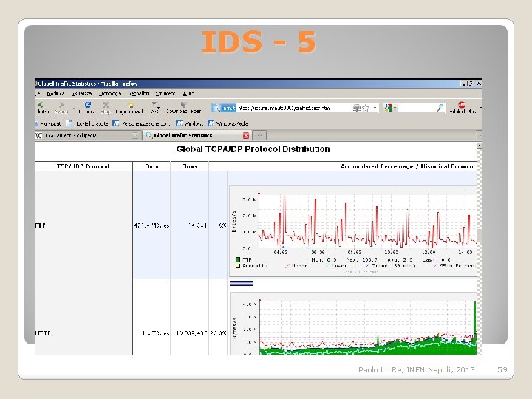
Task: Click the HTTP bytes/s traffic graph
Action: click(x=353, y=324)
